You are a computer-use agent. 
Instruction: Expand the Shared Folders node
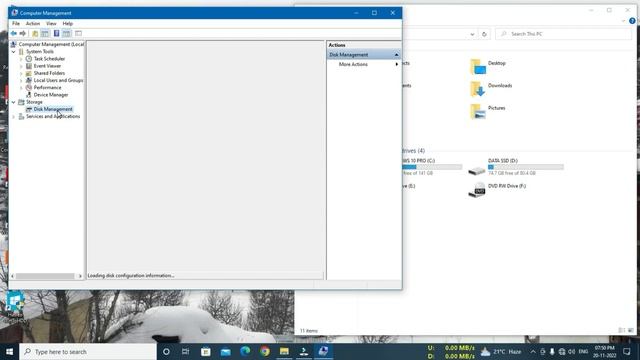(x=21, y=73)
